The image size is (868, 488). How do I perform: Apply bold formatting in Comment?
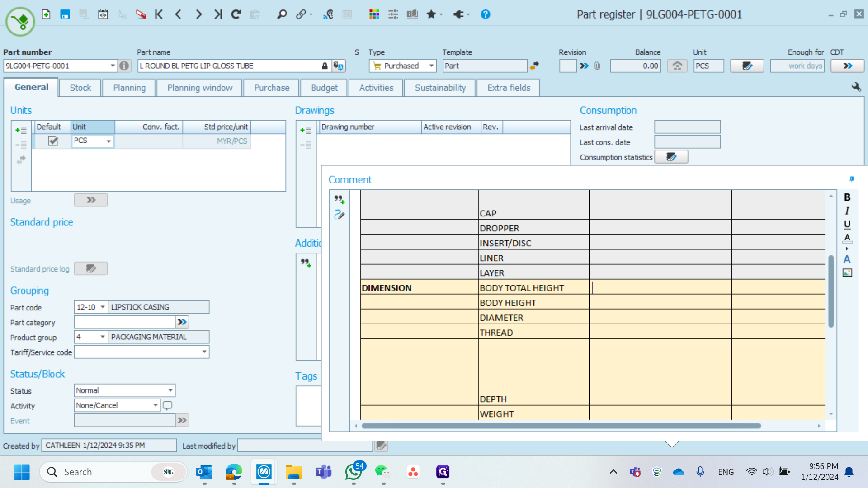847,197
